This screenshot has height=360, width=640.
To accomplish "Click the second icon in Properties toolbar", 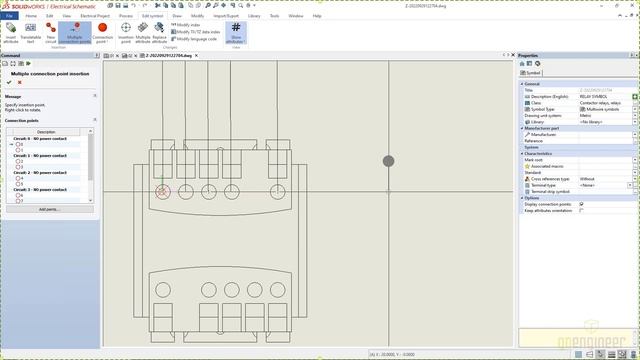I will (529, 64).
